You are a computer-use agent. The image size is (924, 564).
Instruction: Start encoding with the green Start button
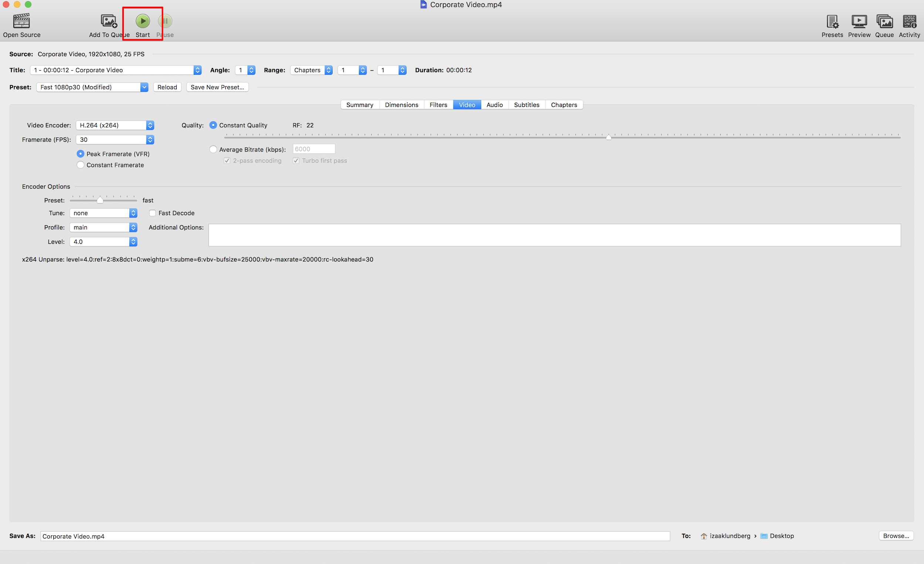tap(143, 21)
